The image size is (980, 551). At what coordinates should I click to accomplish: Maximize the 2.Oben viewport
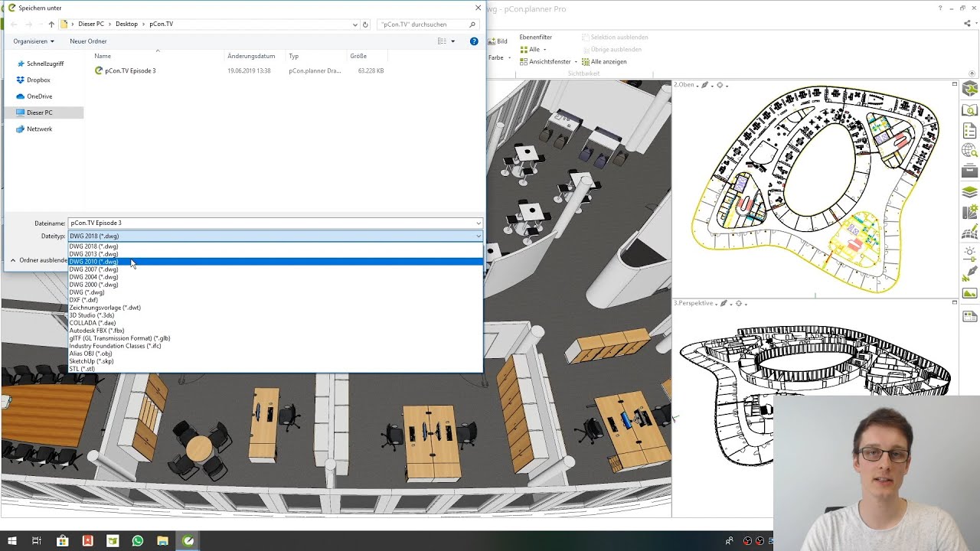point(955,84)
